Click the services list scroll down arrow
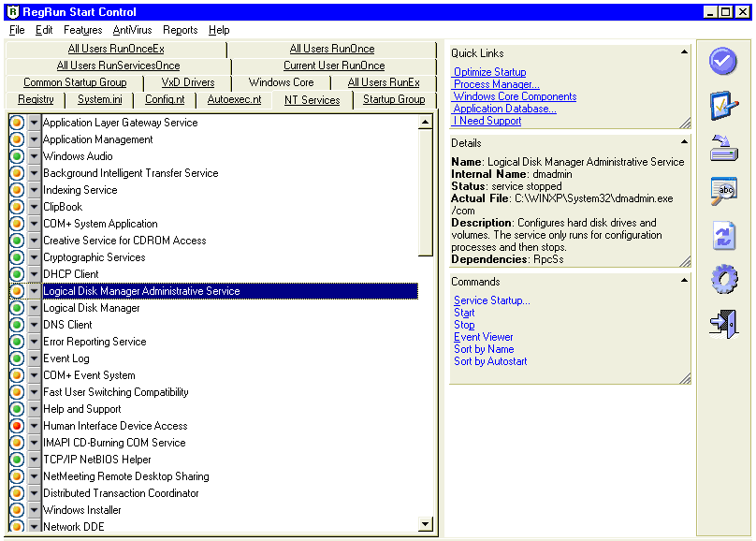This screenshot has height=541, width=756. (x=425, y=523)
